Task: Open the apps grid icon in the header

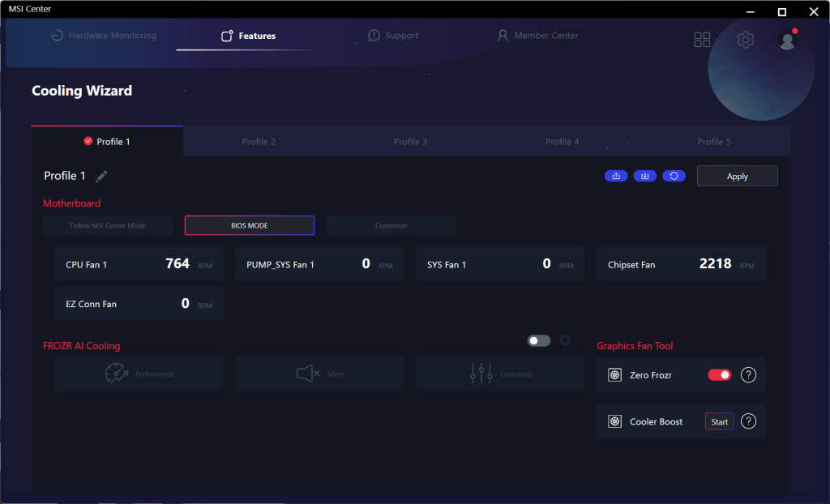Action: 702,40
